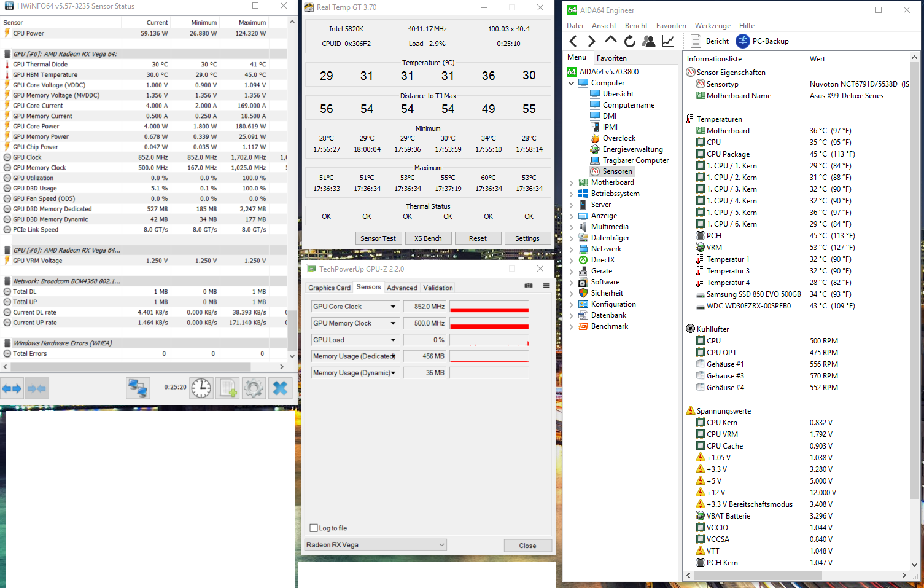
Task: Open Hilfe menu in AIDA64
Action: 747,26
